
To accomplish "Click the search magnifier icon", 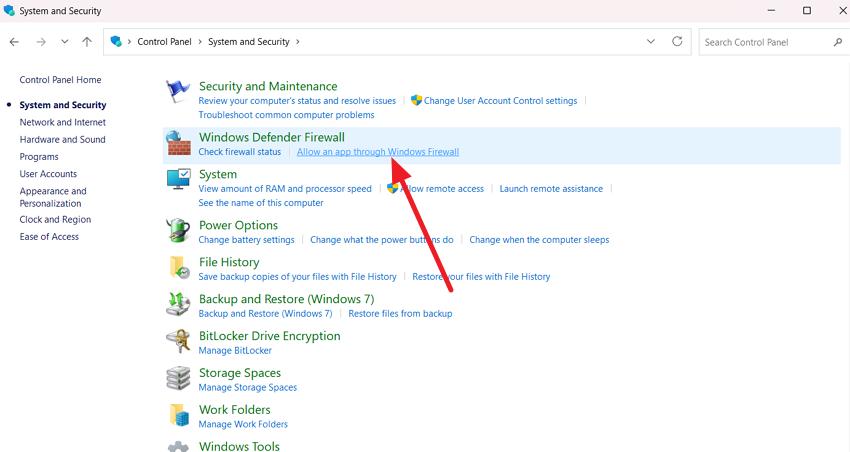I will [x=838, y=42].
